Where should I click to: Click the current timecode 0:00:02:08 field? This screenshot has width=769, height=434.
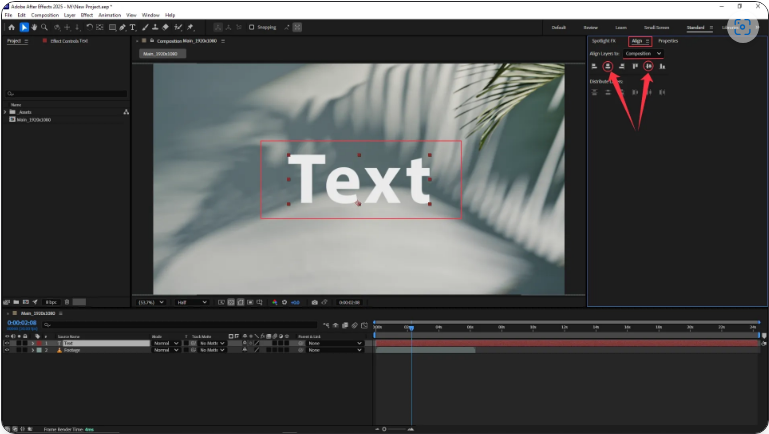point(22,323)
